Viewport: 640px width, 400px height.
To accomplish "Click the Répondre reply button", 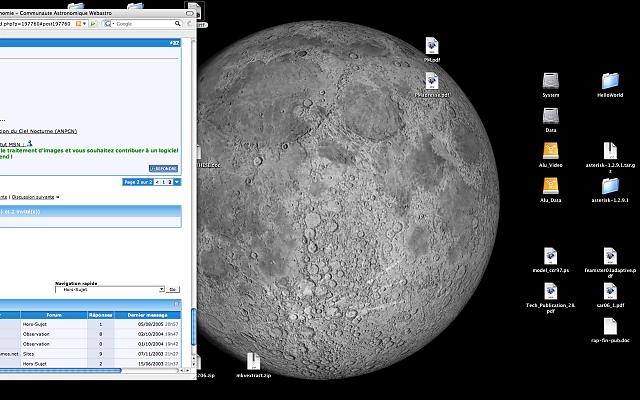I will 163,169.
